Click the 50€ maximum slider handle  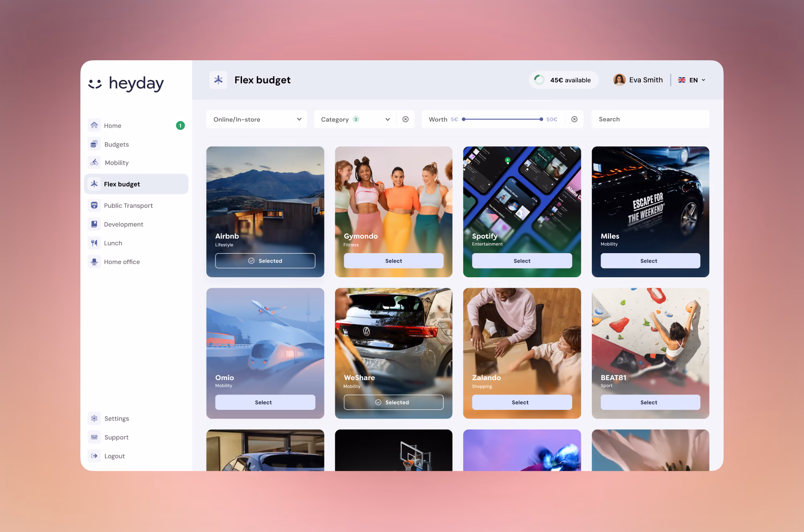541,119
